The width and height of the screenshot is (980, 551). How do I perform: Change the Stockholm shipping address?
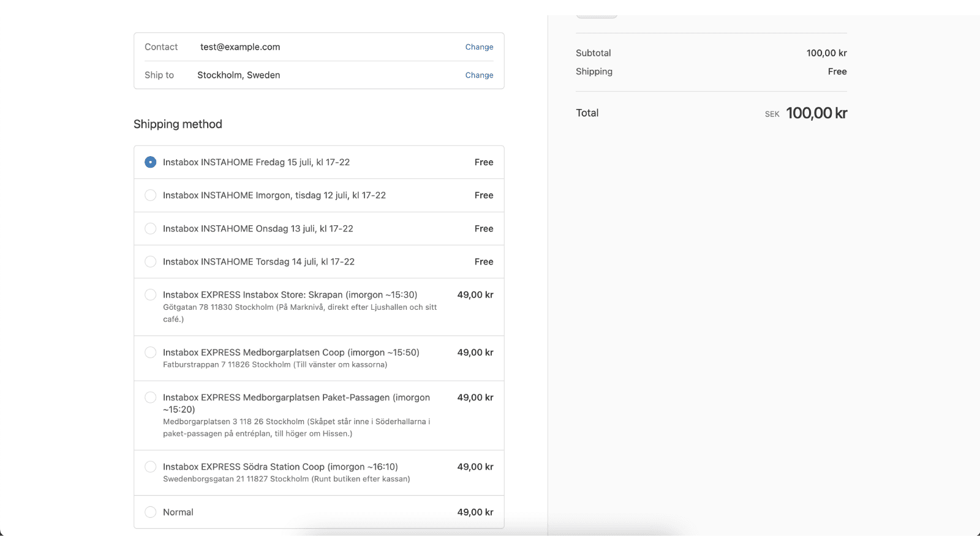coord(479,75)
